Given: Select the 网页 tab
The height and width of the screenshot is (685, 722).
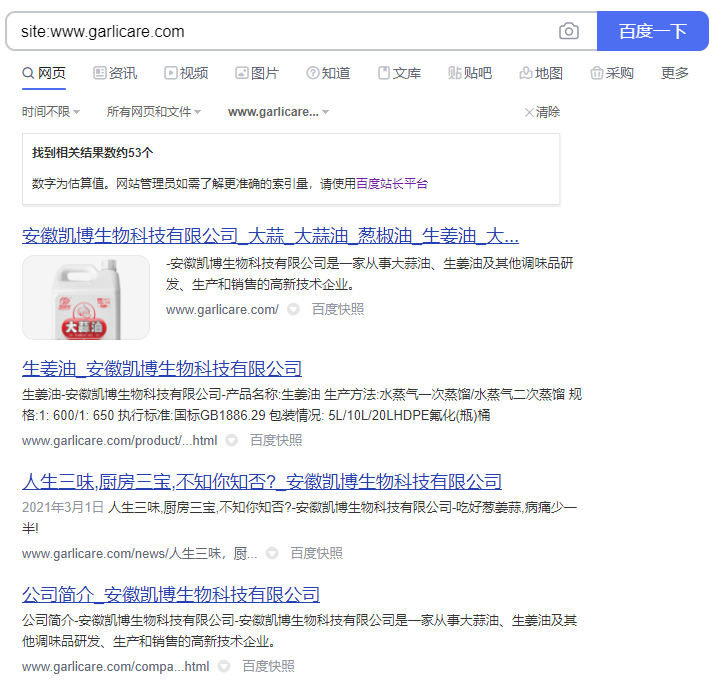Looking at the screenshot, I should [x=44, y=73].
